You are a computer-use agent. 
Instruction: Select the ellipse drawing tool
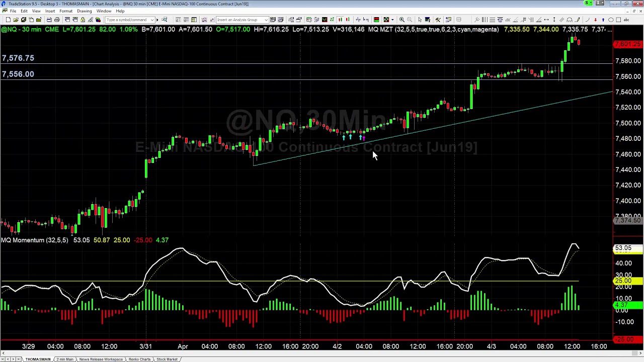point(611,20)
